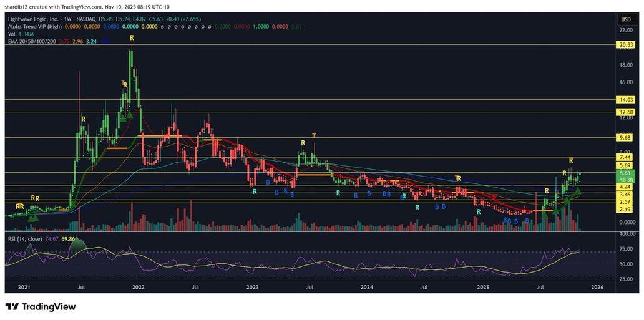Screen dimensions: 644x320
Task: Click the 2023 label on time axis
Action: [253, 288]
